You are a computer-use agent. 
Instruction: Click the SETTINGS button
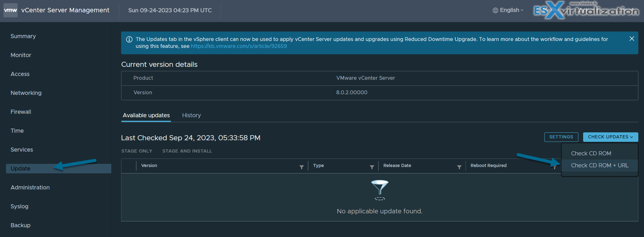561,137
